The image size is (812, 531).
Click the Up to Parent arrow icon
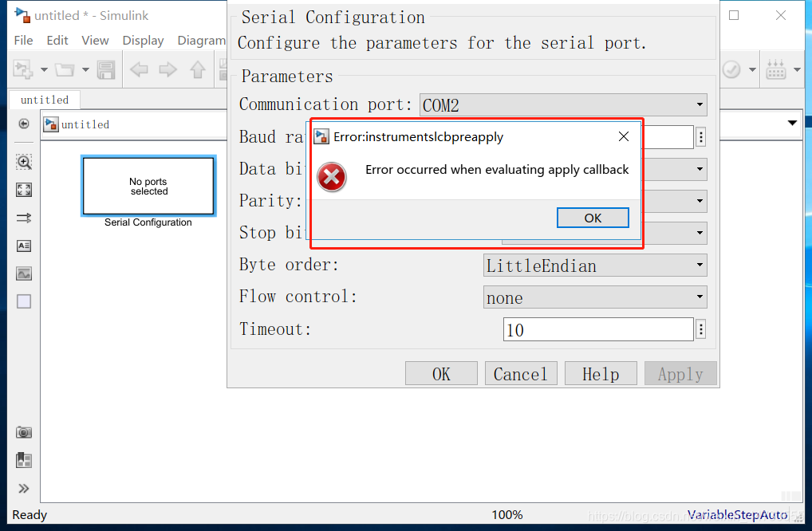pos(197,69)
